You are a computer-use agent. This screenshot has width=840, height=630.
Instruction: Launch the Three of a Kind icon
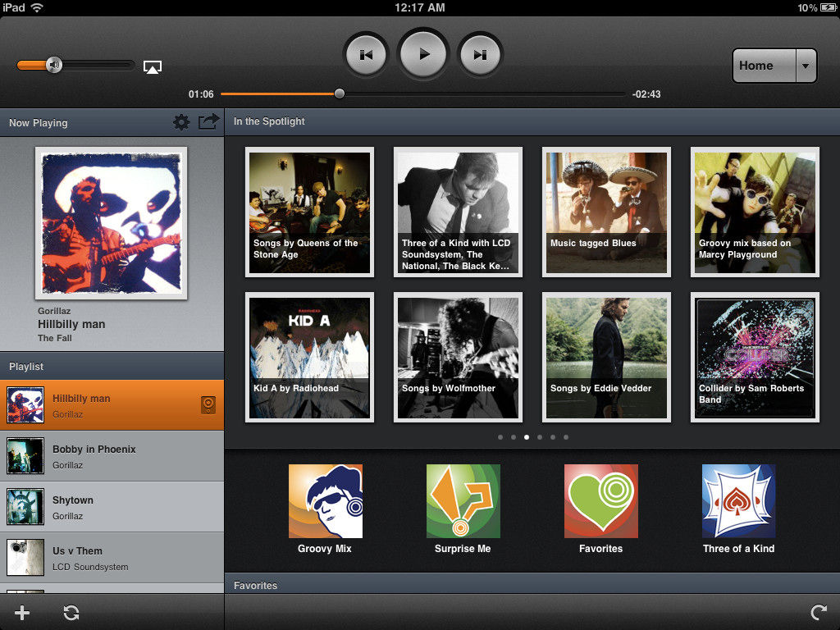tap(739, 501)
